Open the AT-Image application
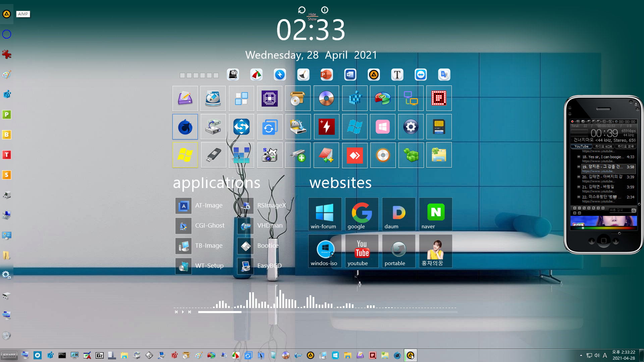Screen dimensions: 644x362 [200, 206]
